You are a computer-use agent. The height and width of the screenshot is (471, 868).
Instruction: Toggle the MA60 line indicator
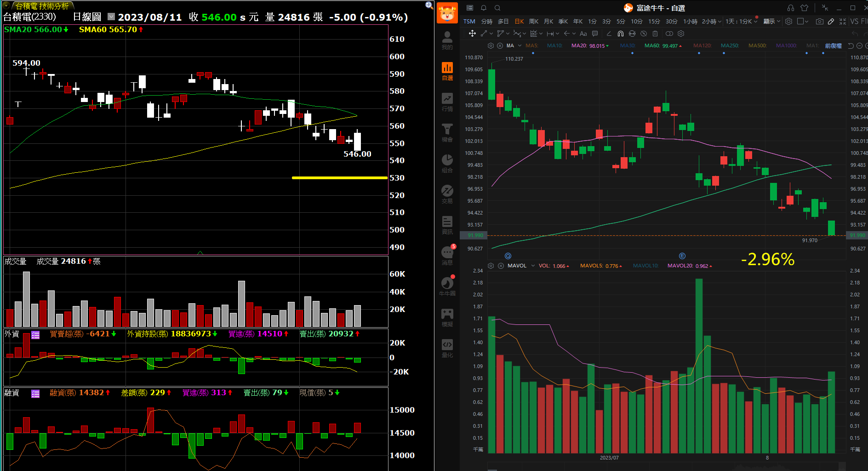pyautogui.click(x=663, y=45)
